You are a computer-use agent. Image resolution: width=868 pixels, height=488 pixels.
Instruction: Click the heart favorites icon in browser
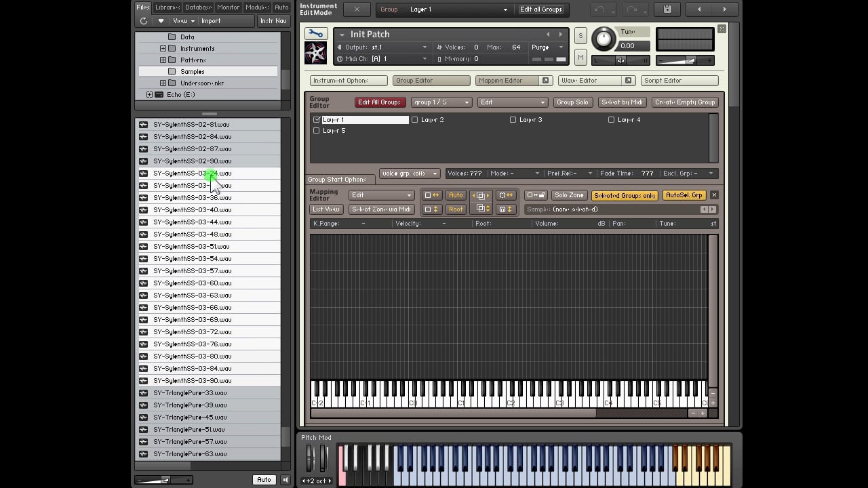click(x=161, y=21)
